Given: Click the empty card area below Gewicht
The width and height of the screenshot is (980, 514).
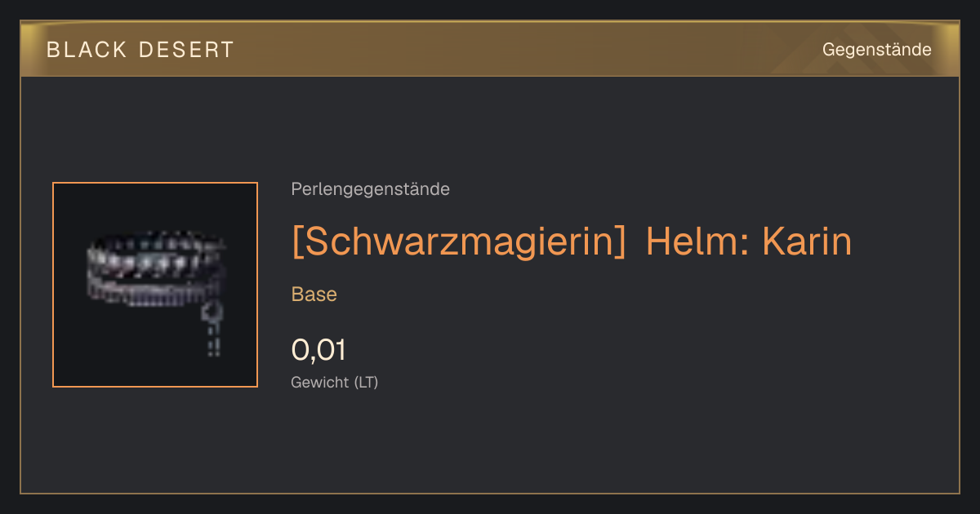Looking at the screenshot, I should pos(490,445).
